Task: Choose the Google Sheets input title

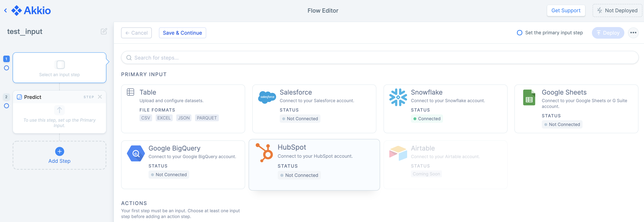Action: (564, 92)
